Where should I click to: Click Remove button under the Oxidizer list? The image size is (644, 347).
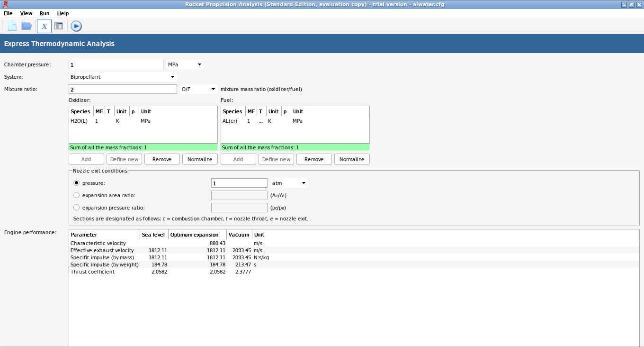pyautogui.click(x=162, y=159)
